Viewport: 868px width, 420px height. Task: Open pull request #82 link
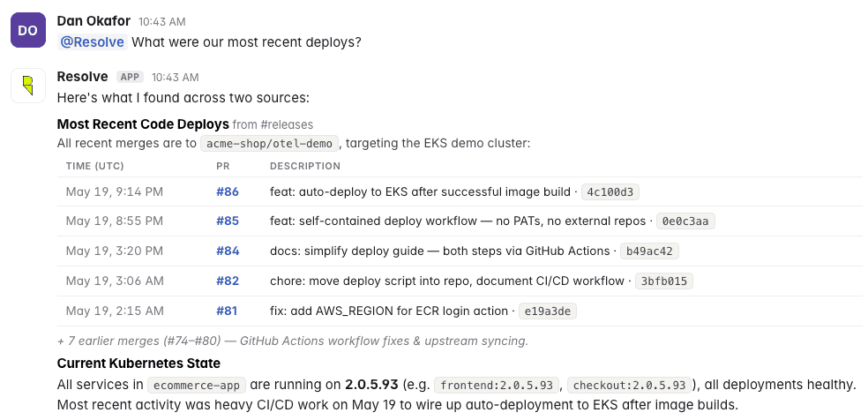[228, 281]
